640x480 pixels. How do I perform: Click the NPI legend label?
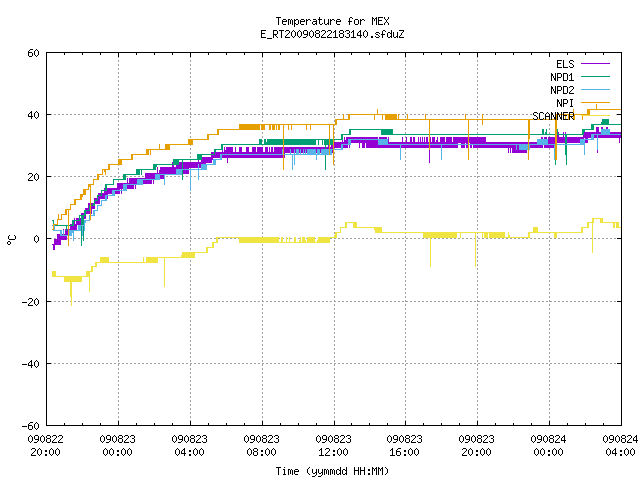pos(565,103)
